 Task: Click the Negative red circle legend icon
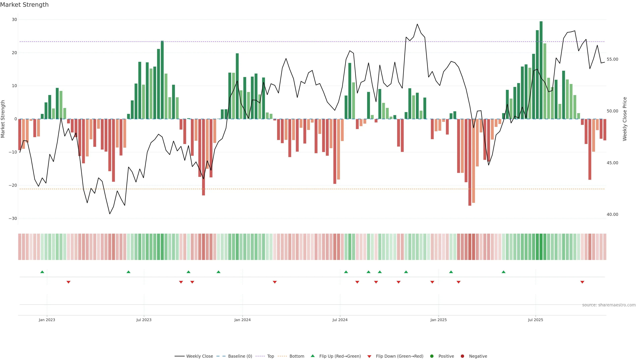click(462, 356)
